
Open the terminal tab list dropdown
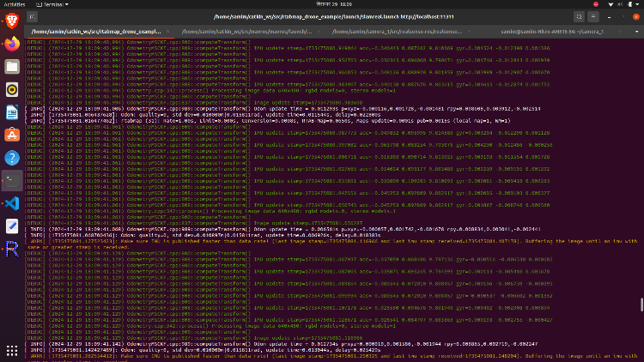coord(636,31)
